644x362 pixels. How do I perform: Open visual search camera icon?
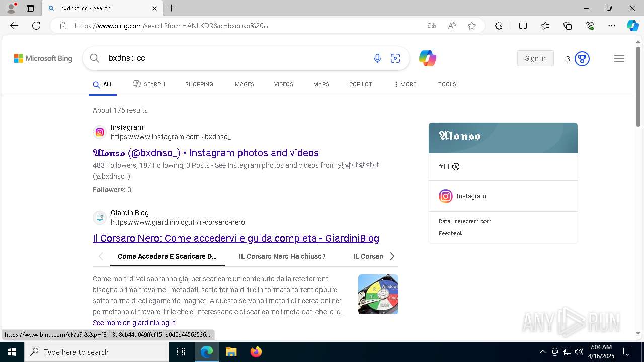(395, 58)
